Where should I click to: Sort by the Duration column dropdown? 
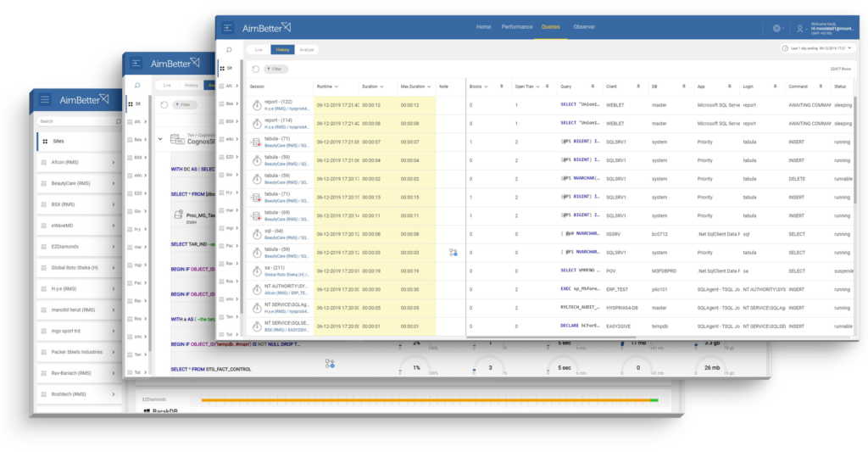(x=381, y=87)
